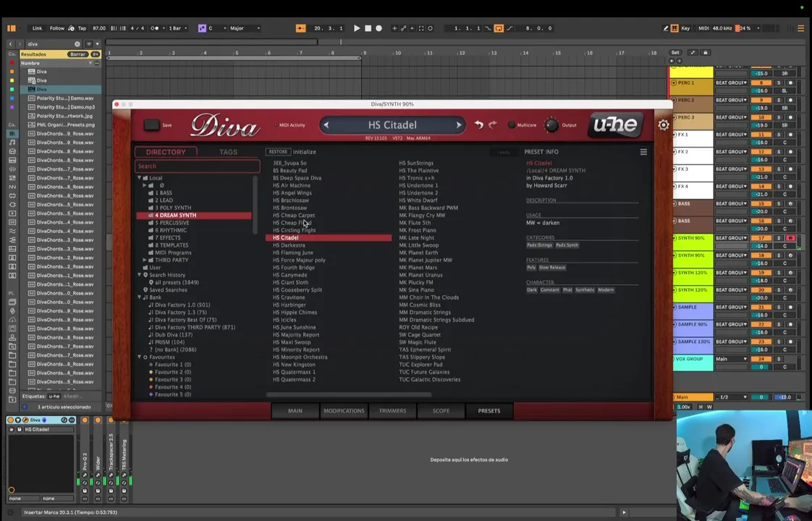Open the SCOPE page tab

tap(441, 411)
